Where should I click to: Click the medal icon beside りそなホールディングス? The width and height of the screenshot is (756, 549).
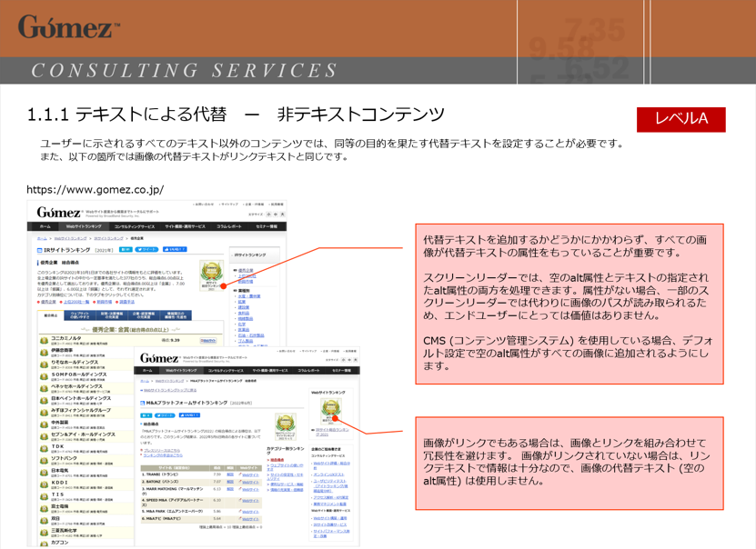tap(44, 364)
